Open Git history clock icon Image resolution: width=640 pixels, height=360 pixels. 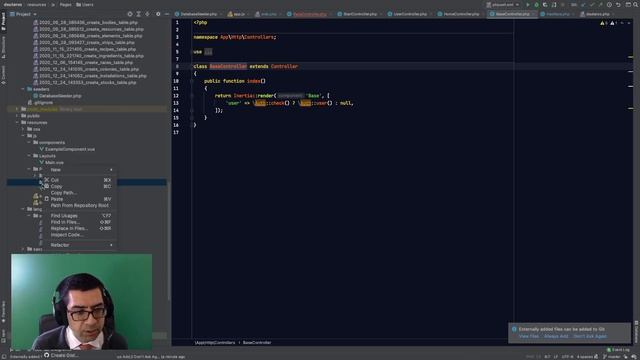(x=609, y=4)
